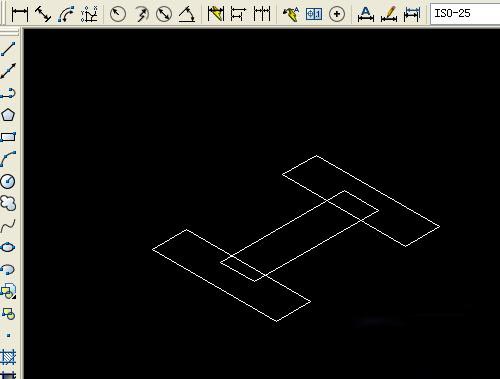The height and width of the screenshot is (379, 500).
Task: Select the Radius dimension tool
Action: click(118, 14)
